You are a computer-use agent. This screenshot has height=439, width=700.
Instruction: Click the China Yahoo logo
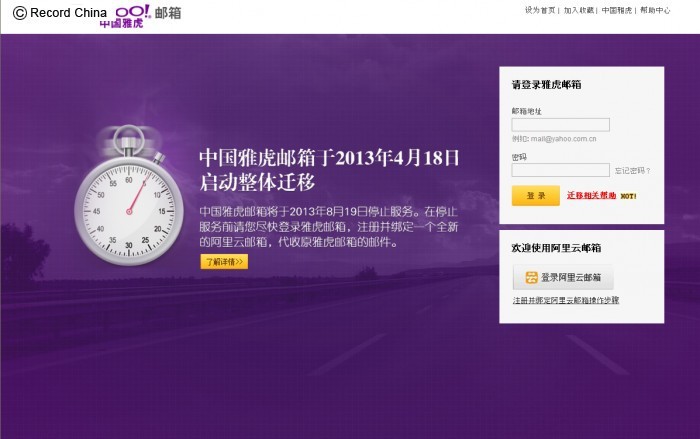(x=125, y=17)
